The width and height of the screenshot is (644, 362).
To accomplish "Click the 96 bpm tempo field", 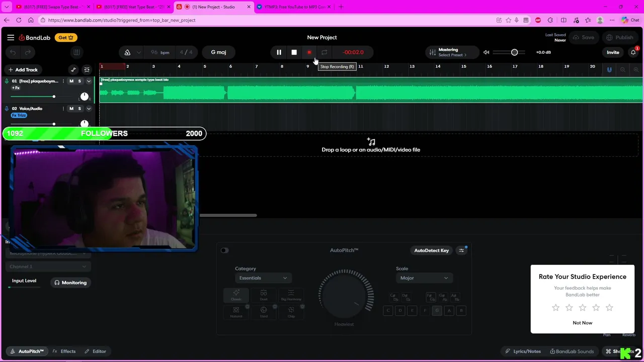I will click(160, 52).
